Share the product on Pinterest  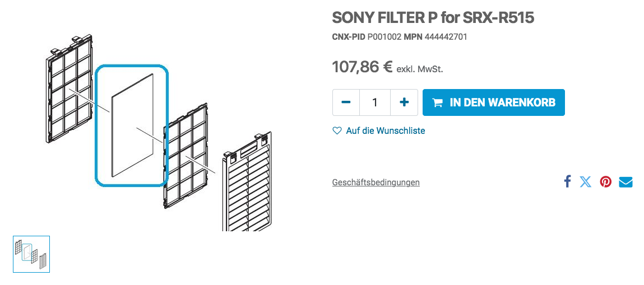[x=605, y=181]
